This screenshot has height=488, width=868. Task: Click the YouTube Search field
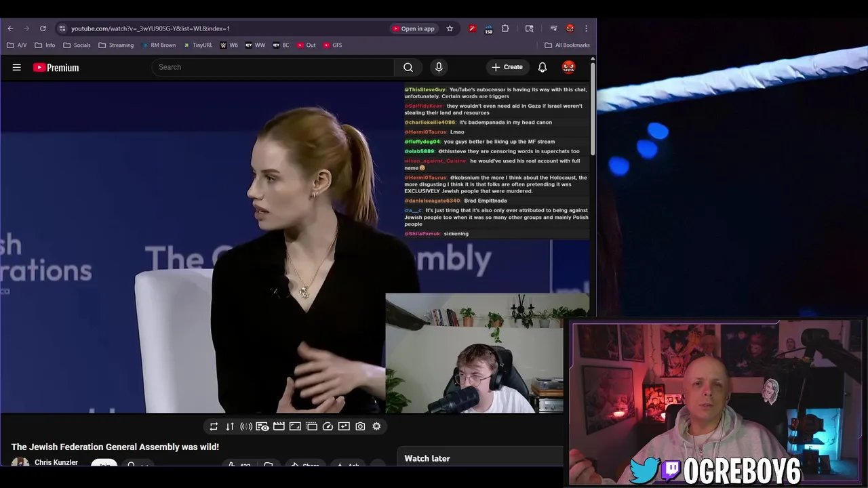[273, 67]
